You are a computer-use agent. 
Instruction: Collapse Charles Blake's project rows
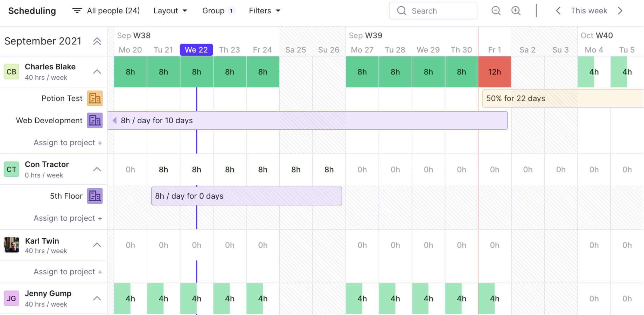(x=97, y=72)
